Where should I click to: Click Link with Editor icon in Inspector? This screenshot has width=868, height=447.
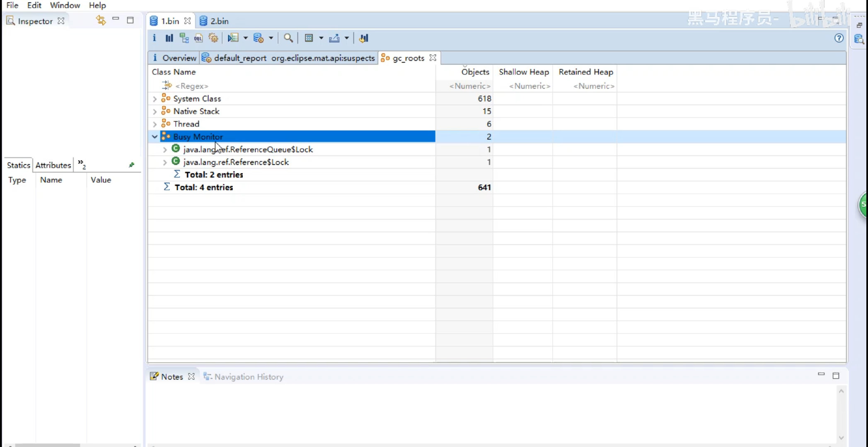[x=101, y=20]
